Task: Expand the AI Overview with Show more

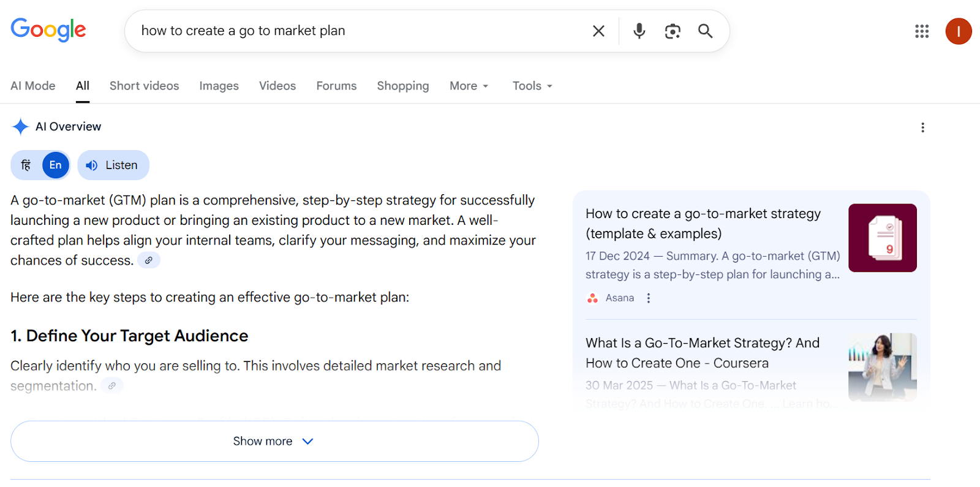Action: coord(274,441)
